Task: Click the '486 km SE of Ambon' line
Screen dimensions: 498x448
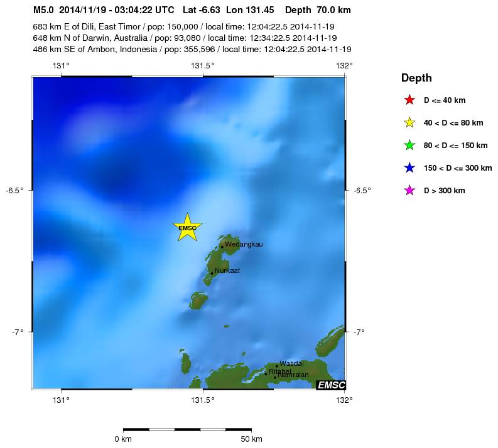Action: 192,50
